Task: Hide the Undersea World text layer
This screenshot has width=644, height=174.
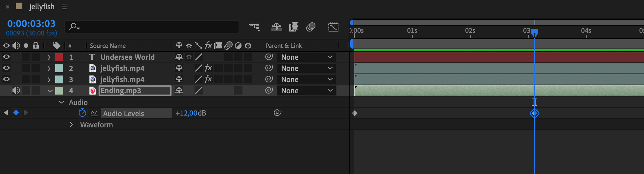Action: click(6, 57)
